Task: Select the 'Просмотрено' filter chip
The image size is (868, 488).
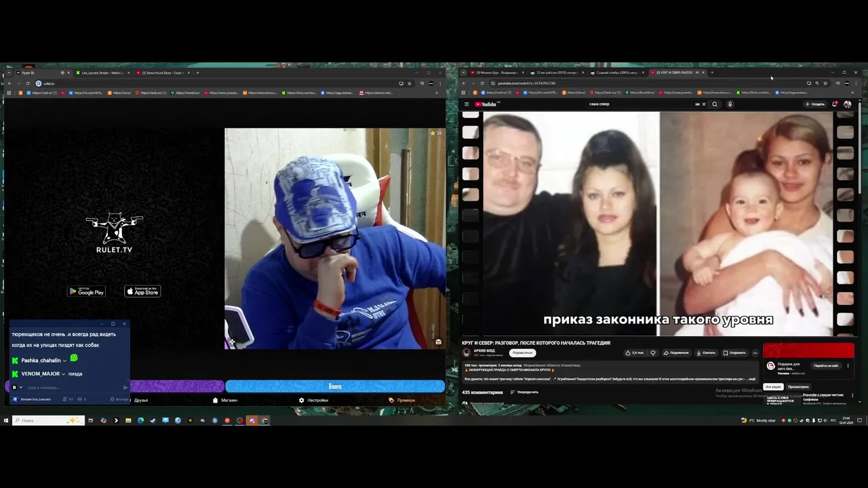Action: click(x=798, y=387)
